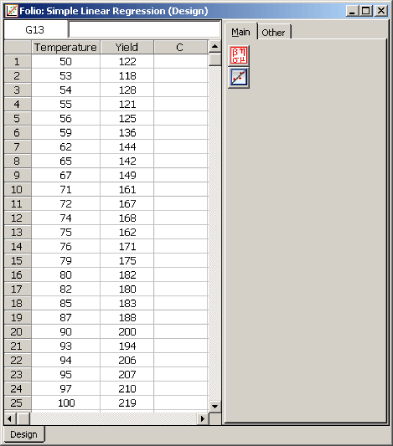393x446 pixels.
Task: Open the regression Plot icon
Action: pos(239,78)
